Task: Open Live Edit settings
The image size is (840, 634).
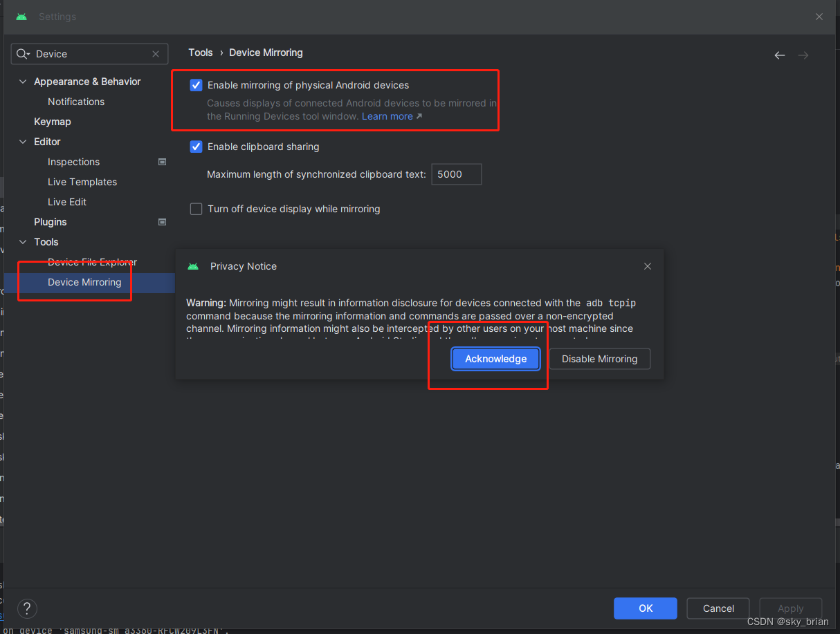Action: click(x=67, y=202)
